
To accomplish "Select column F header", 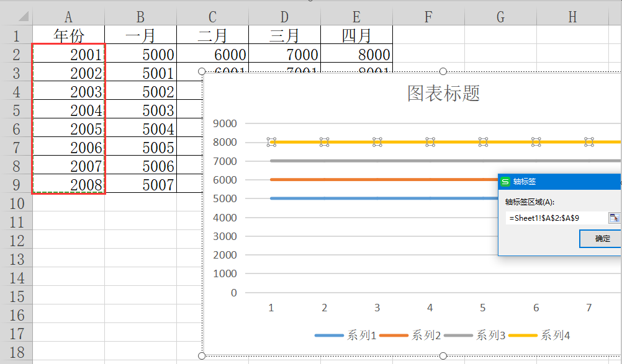I will click(428, 17).
